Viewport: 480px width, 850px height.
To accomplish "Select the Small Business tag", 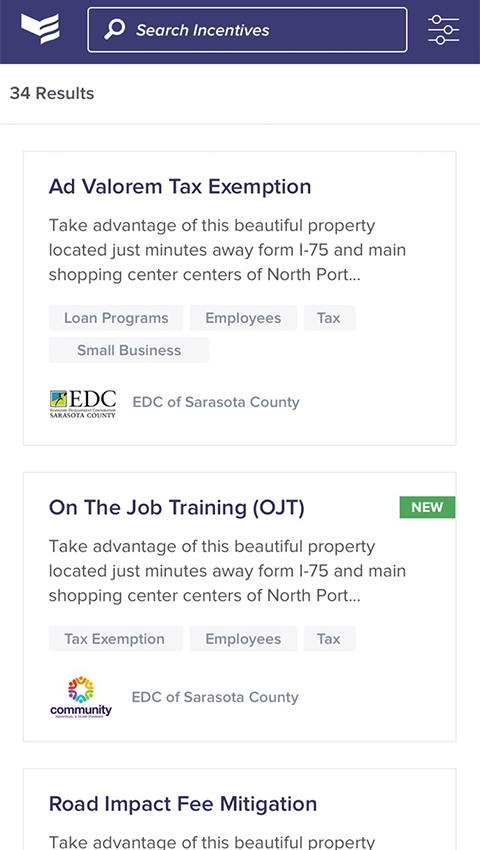I will click(x=129, y=350).
